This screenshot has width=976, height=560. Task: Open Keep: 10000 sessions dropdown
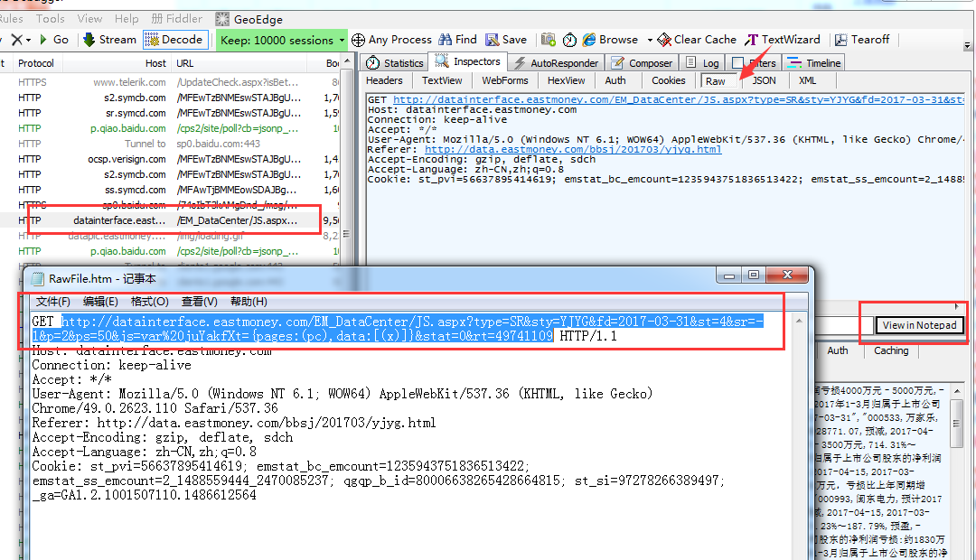(281, 41)
